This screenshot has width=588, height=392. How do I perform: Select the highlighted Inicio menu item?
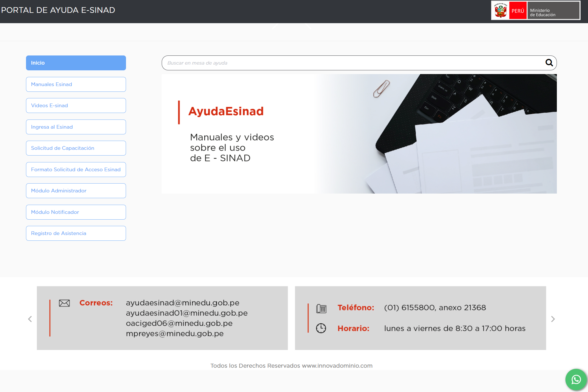click(76, 63)
